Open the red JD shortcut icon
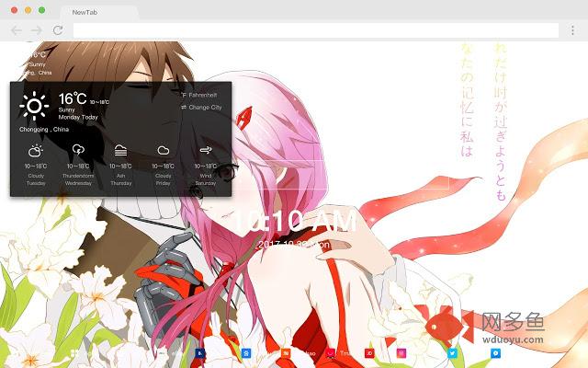Viewport: 588px width, 368px height. [369, 353]
